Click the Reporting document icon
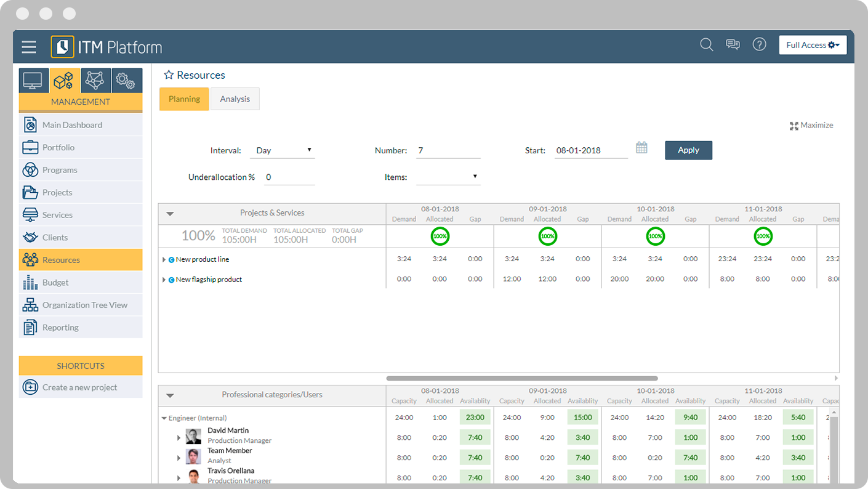 coord(30,328)
